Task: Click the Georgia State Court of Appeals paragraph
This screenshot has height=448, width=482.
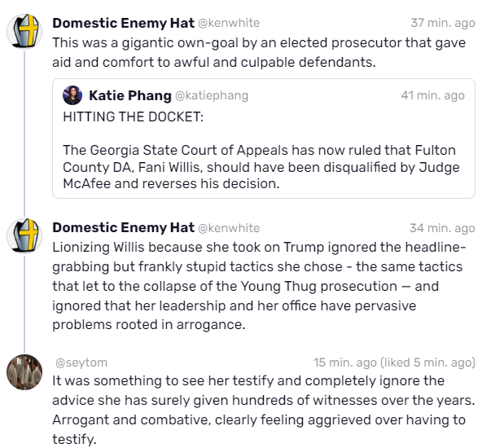Action: [261, 167]
